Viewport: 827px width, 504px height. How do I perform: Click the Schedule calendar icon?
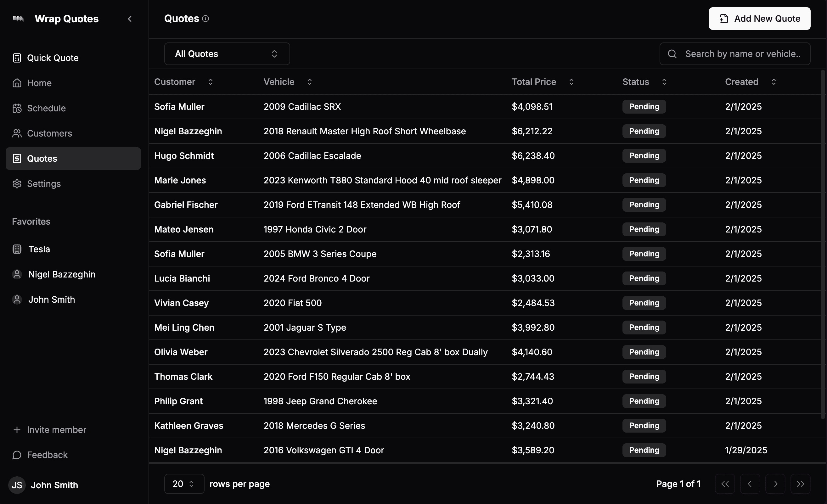[x=17, y=108]
